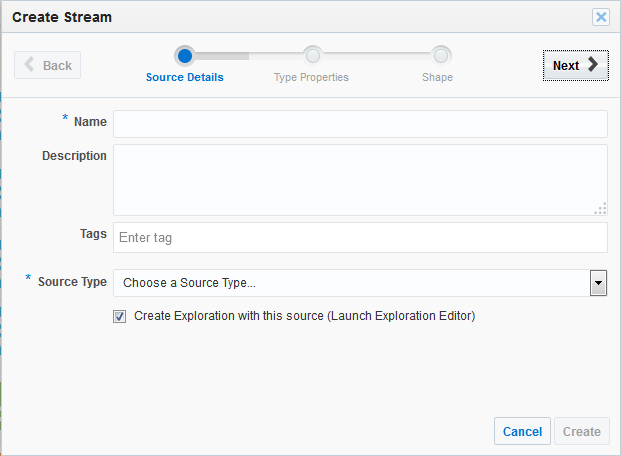Click the 'Enter tag' Tags field
The image size is (621, 456).
point(360,238)
